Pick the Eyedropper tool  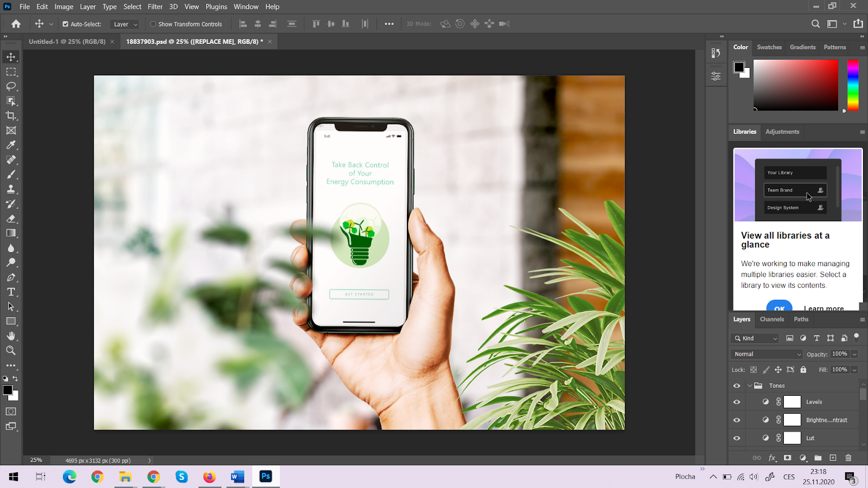(11, 145)
